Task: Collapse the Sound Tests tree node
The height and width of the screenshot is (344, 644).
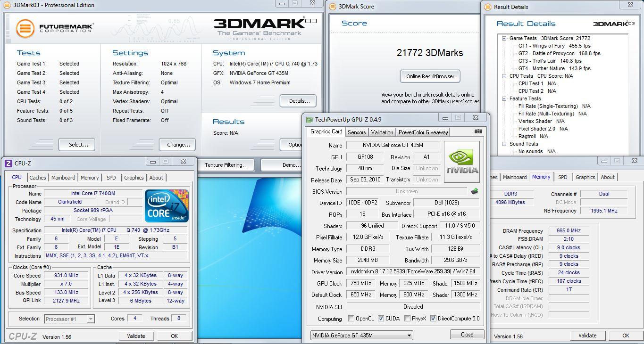Action: (x=504, y=144)
